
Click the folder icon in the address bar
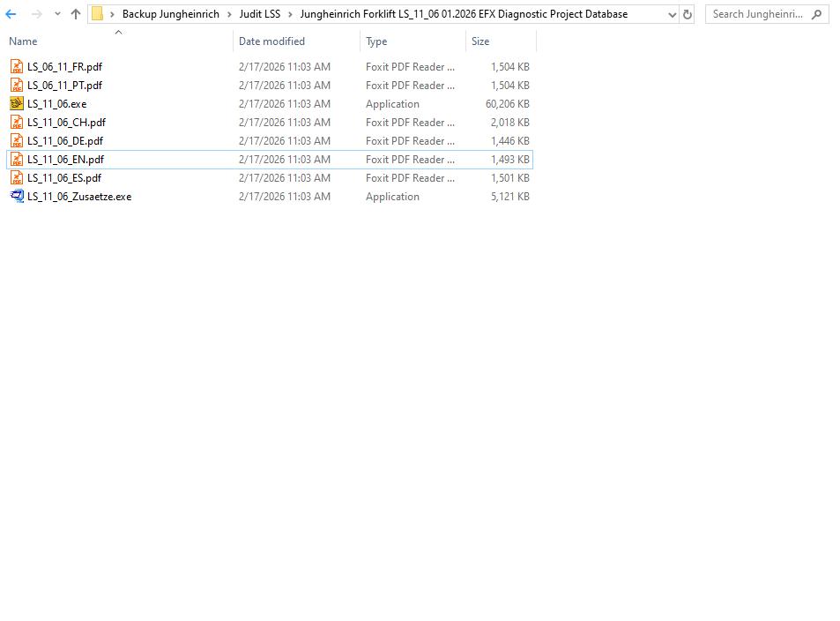click(x=99, y=13)
